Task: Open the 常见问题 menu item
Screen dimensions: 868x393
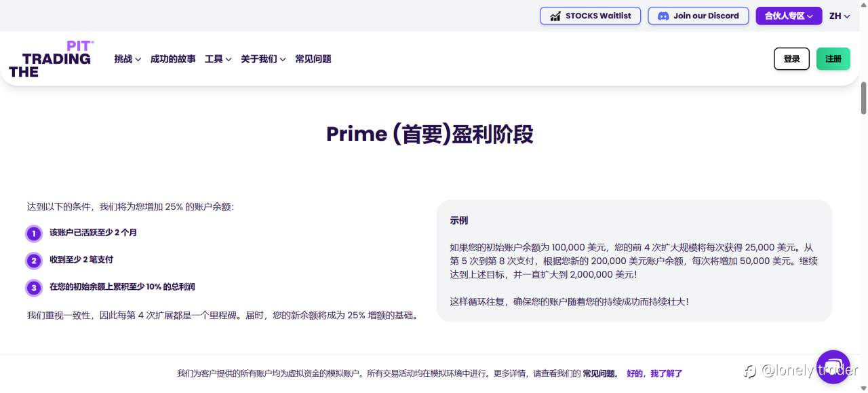Action: 313,59
